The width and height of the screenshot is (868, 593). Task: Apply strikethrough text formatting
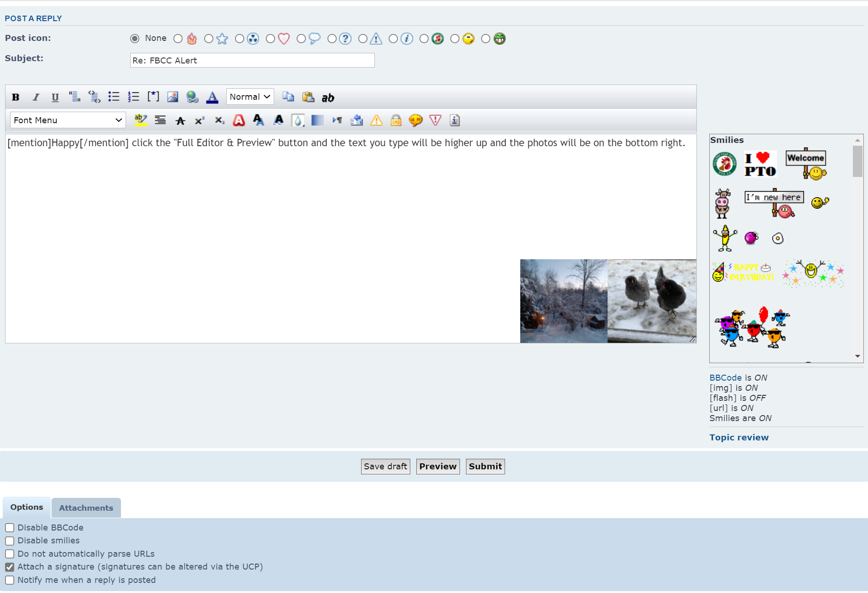coord(180,121)
